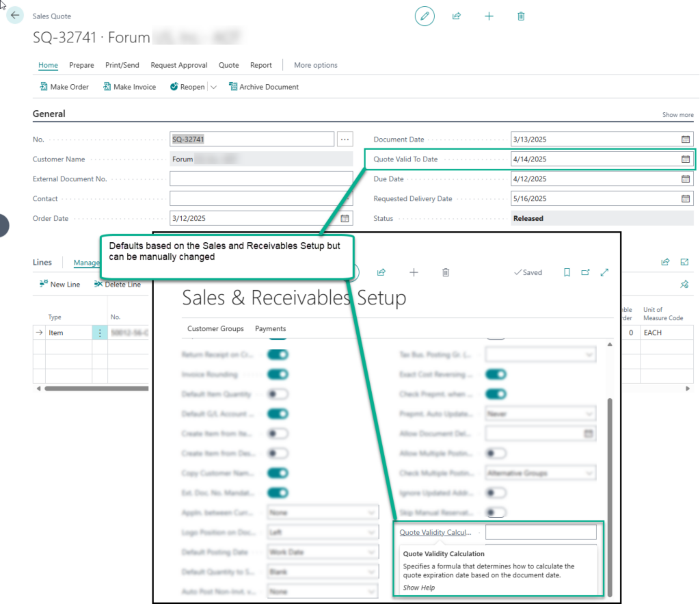Open calendar picker for Document Date

tap(685, 140)
